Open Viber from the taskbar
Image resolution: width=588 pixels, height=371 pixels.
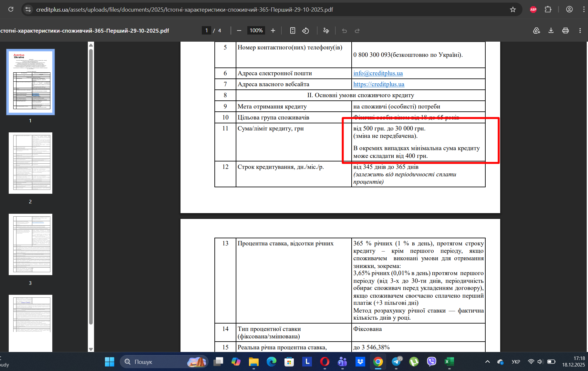[x=431, y=362]
